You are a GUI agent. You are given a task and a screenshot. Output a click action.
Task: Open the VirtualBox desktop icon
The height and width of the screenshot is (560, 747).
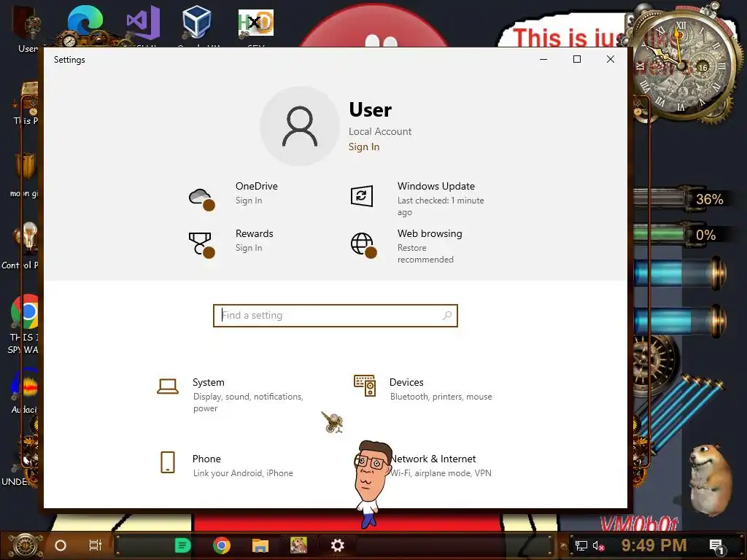[x=196, y=22]
